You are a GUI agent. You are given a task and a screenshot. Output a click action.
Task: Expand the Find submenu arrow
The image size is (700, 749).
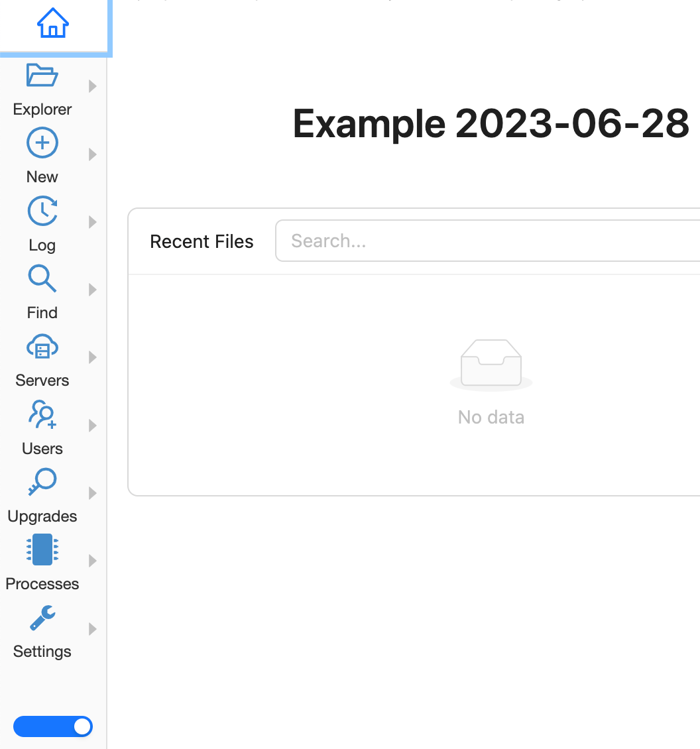click(93, 290)
